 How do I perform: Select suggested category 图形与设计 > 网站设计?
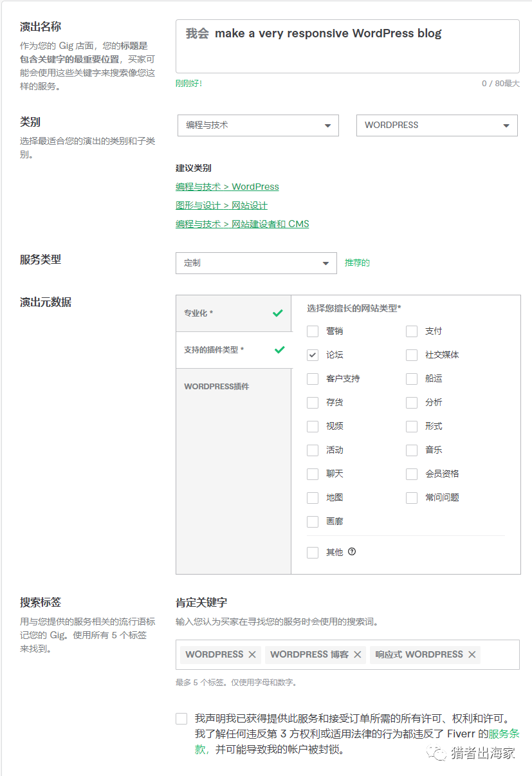pyautogui.click(x=221, y=205)
